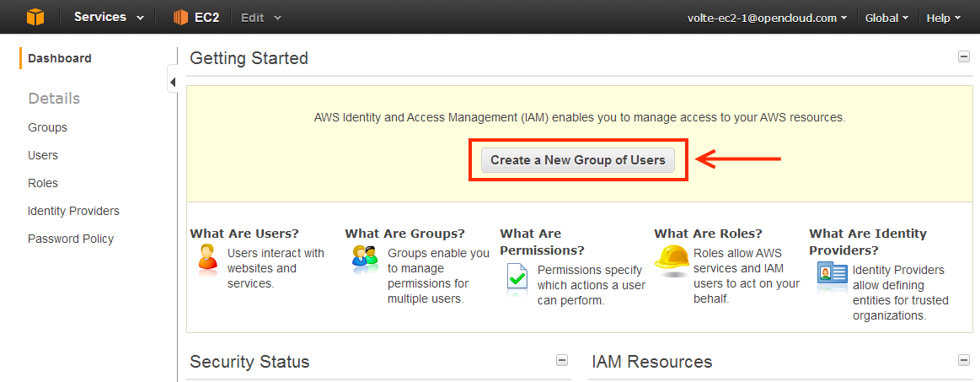Click the Identity Providers ID card icon
Image resolution: width=980 pixels, height=382 pixels.
pos(833,277)
